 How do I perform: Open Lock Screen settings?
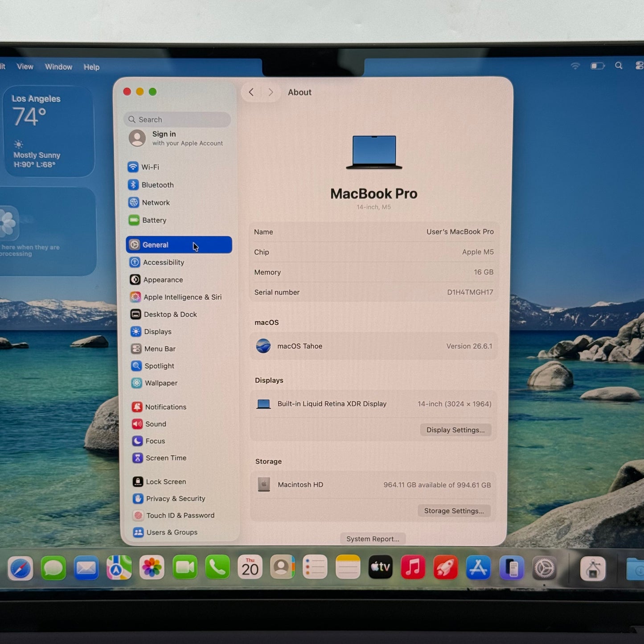(x=182, y=482)
